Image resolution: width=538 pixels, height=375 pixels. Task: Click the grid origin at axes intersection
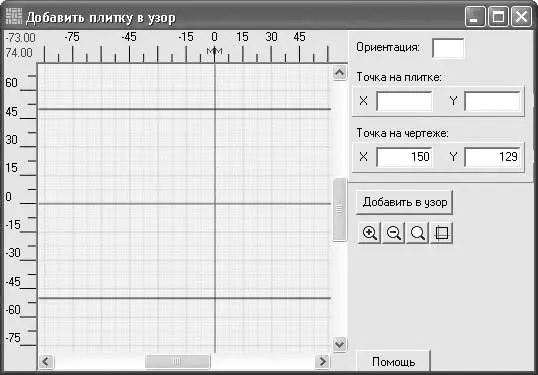pyautogui.click(x=215, y=204)
